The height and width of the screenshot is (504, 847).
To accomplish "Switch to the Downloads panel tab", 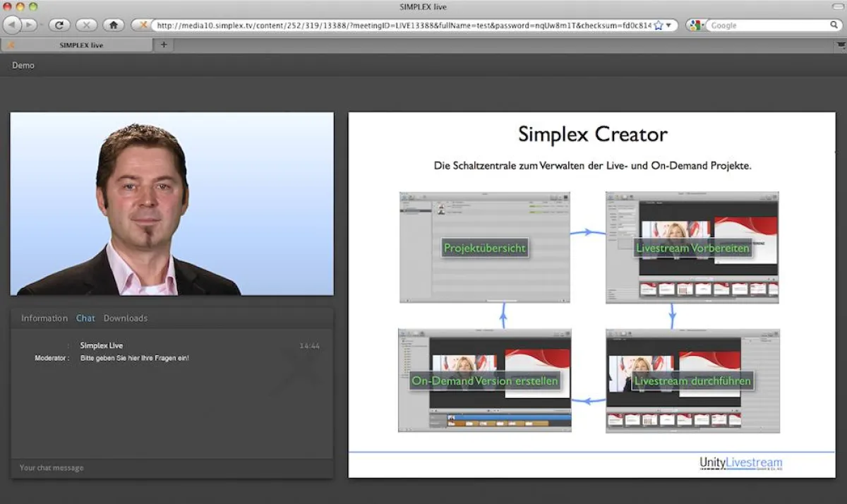I will tap(126, 318).
